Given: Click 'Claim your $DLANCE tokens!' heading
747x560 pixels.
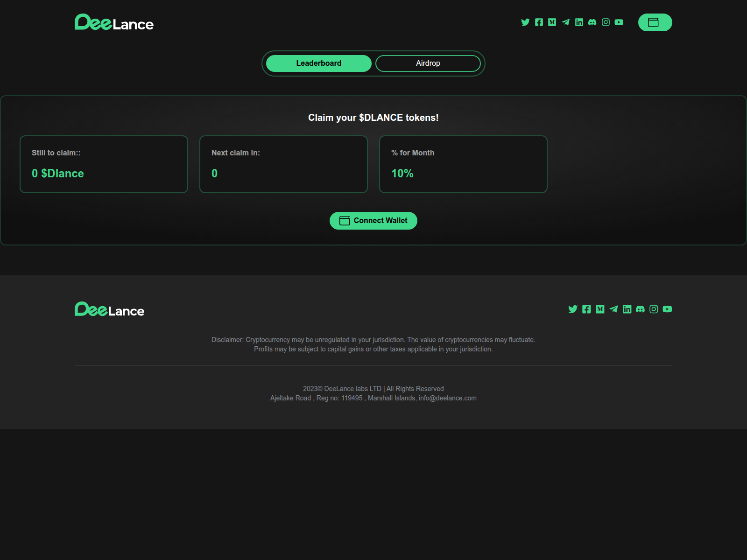Looking at the screenshot, I should click(373, 118).
